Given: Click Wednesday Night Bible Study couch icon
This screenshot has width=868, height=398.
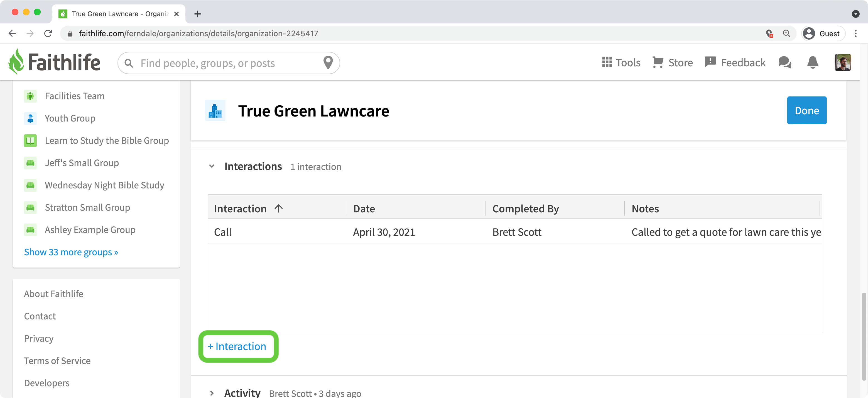Looking at the screenshot, I should point(30,185).
